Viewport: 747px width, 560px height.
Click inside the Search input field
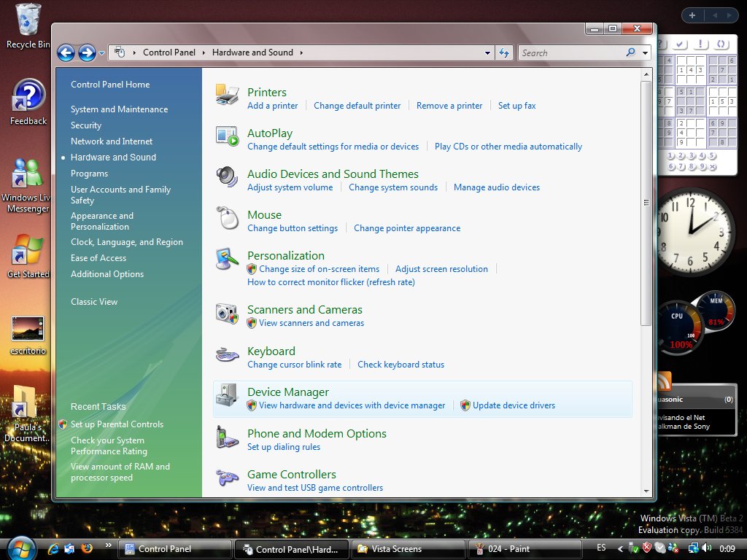[570, 52]
